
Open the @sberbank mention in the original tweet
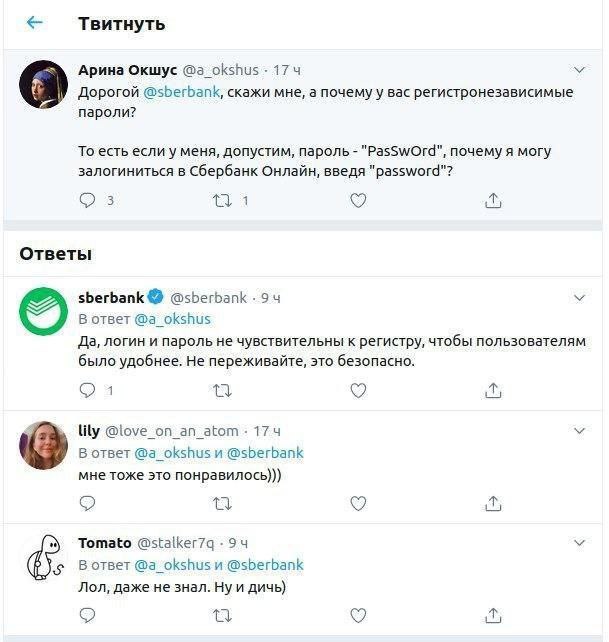pos(180,92)
